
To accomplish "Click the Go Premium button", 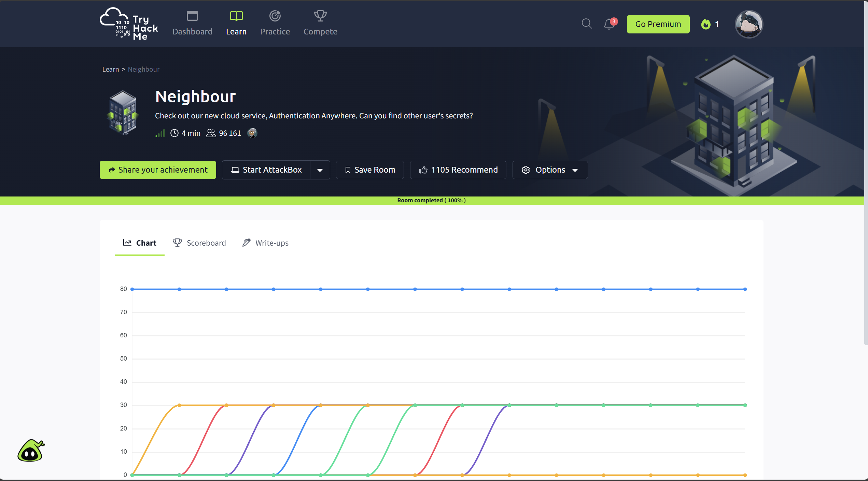I will coord(658,24).
